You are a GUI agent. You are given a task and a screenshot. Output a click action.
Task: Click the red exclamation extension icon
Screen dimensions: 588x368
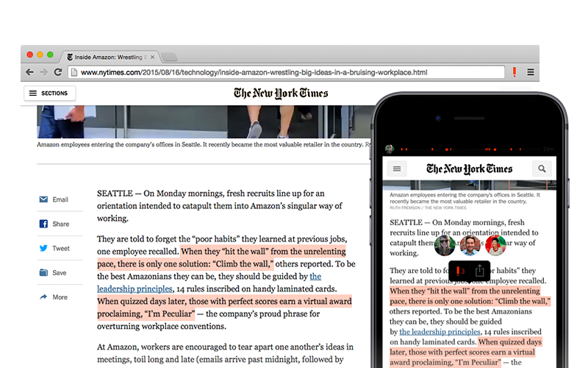click(x=514, y=72)
